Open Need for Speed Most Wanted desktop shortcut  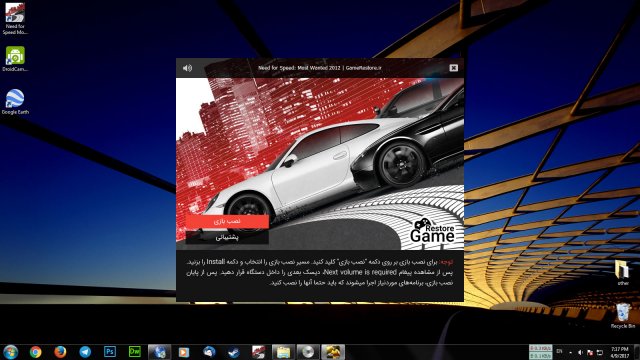pos(15,19)
